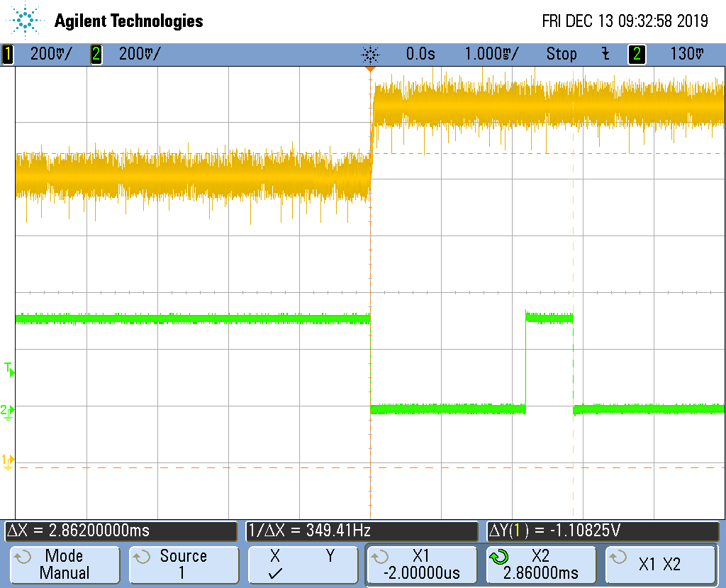The width and height of the screenshot is (726, 588).
Task: Click the ΔY(1) = -1.10825V readout
Action: (603, 531)
